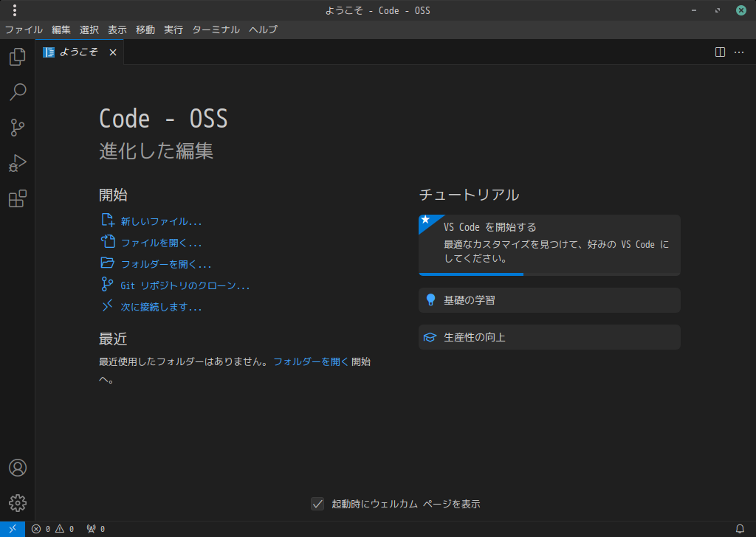The image size is (756, 537).
Task: Click the Code - OSS heading text
Action: pos(163,119)
